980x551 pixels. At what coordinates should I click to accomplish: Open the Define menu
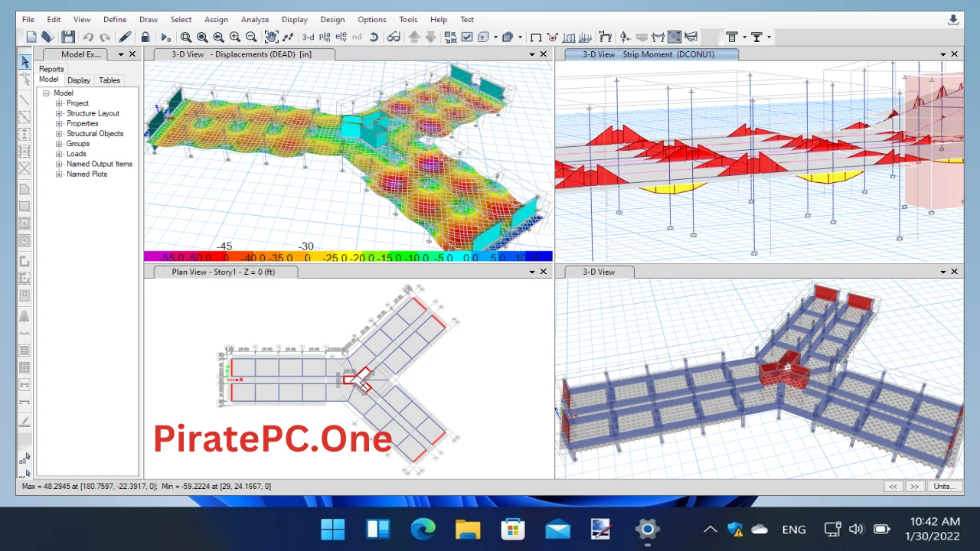pos(115,19)
